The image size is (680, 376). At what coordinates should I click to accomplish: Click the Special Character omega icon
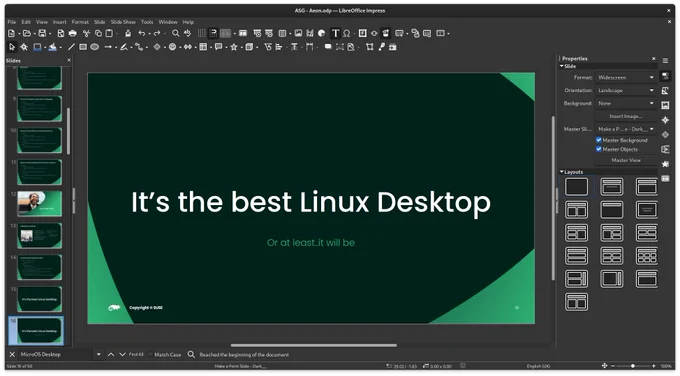(347, 33)
